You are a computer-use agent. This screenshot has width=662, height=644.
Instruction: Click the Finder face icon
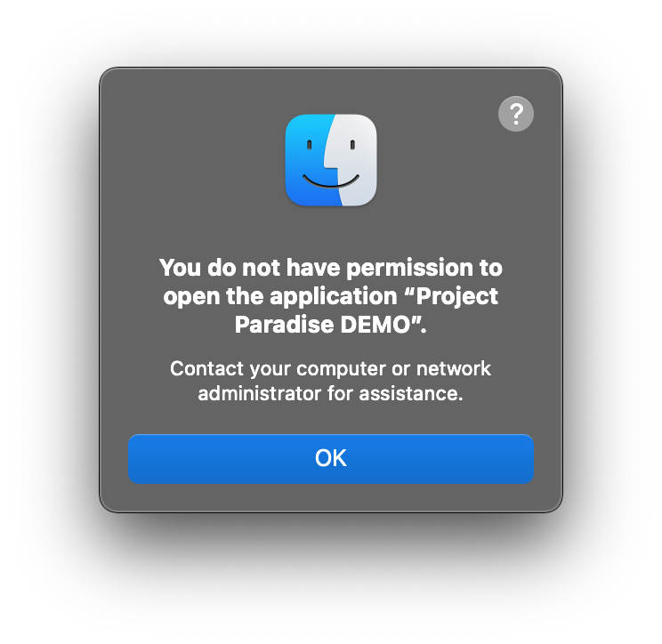331,160
